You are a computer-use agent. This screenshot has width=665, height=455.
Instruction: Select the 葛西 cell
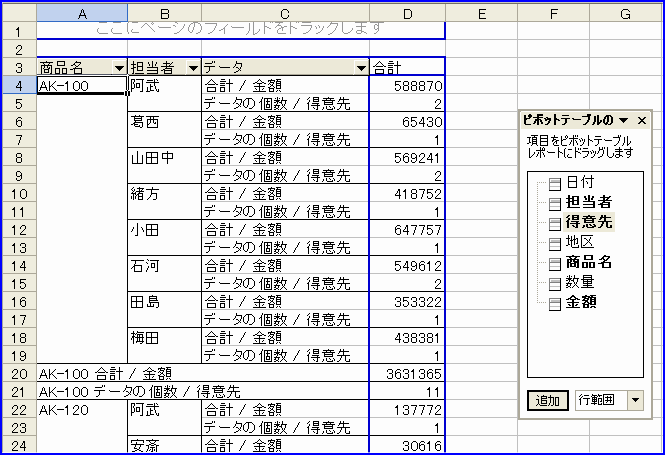click(165, 122)
